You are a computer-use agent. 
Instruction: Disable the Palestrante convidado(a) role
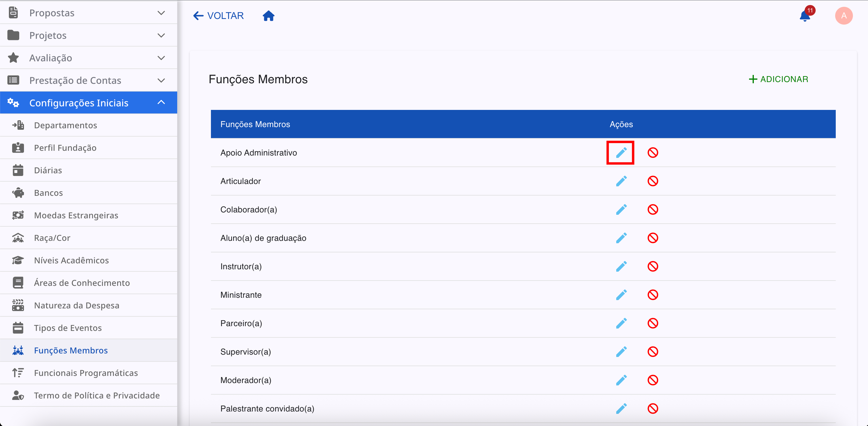pos(653,409)
